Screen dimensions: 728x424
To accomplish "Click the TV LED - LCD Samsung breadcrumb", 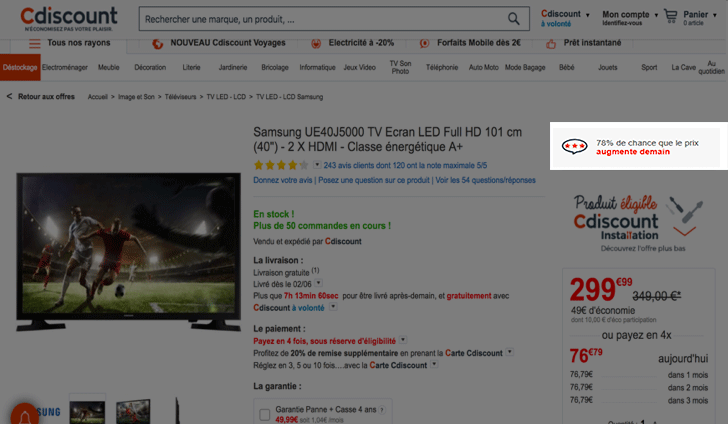I will [289, 97].
